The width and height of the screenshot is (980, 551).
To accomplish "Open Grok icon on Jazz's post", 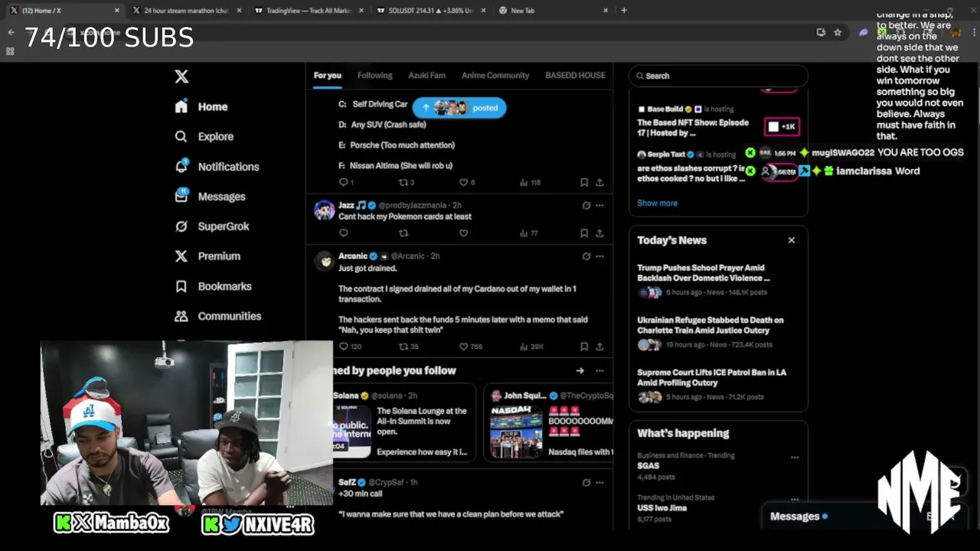I will click(586, 205).
